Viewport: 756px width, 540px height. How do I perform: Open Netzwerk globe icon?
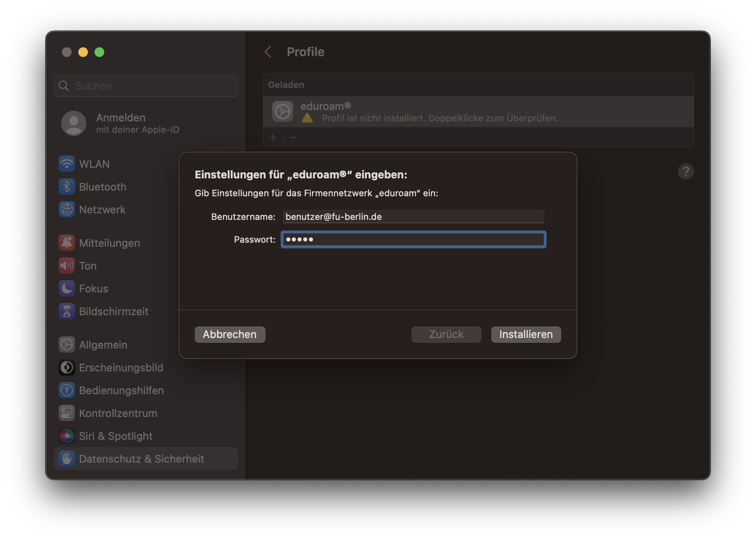67,210
